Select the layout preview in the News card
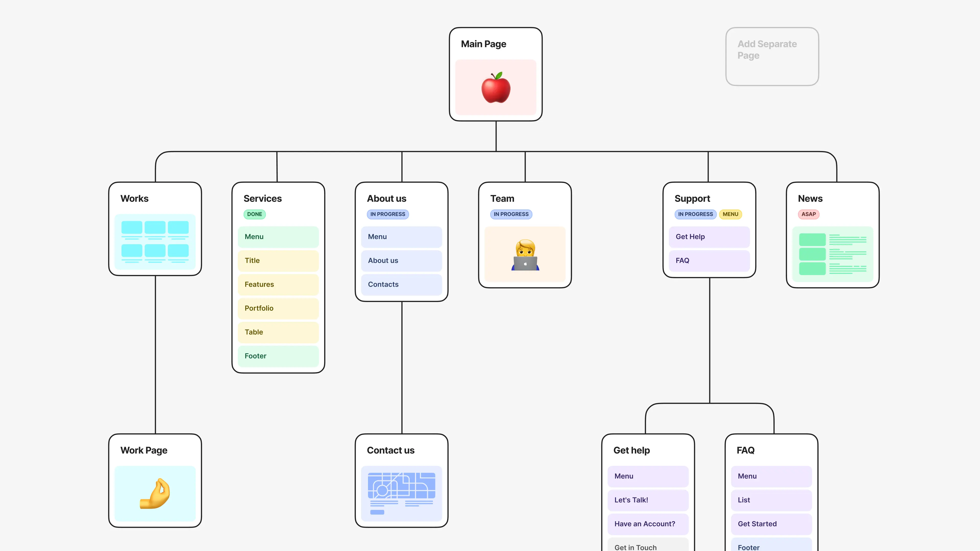This screenshot has width=980, height=551. [833, 254]
